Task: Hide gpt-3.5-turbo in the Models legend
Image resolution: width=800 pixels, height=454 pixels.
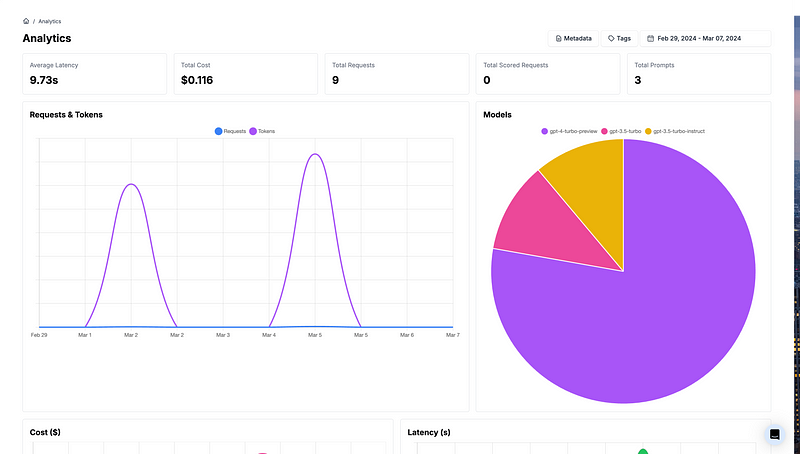Action: [x=621, y=131]
